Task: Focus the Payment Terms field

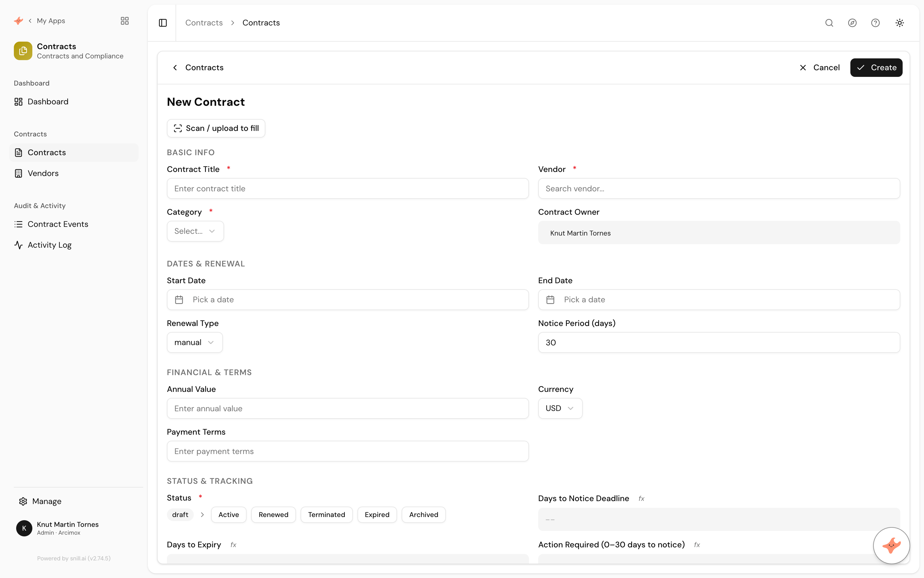Action: point(347,451)
